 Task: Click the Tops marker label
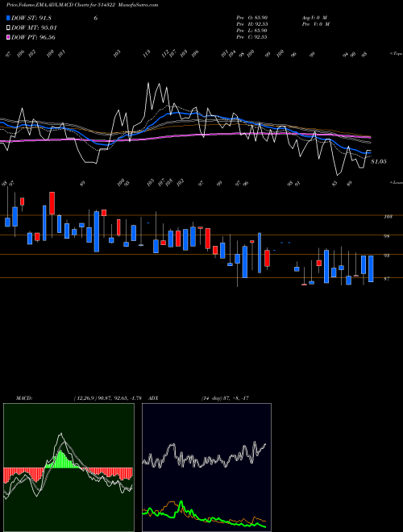396,54
